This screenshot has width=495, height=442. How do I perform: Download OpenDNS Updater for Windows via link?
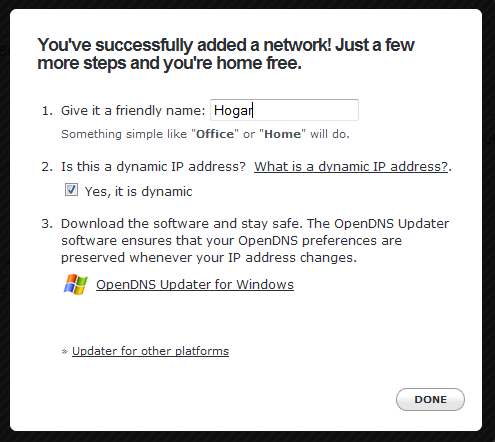click(195, 284)
